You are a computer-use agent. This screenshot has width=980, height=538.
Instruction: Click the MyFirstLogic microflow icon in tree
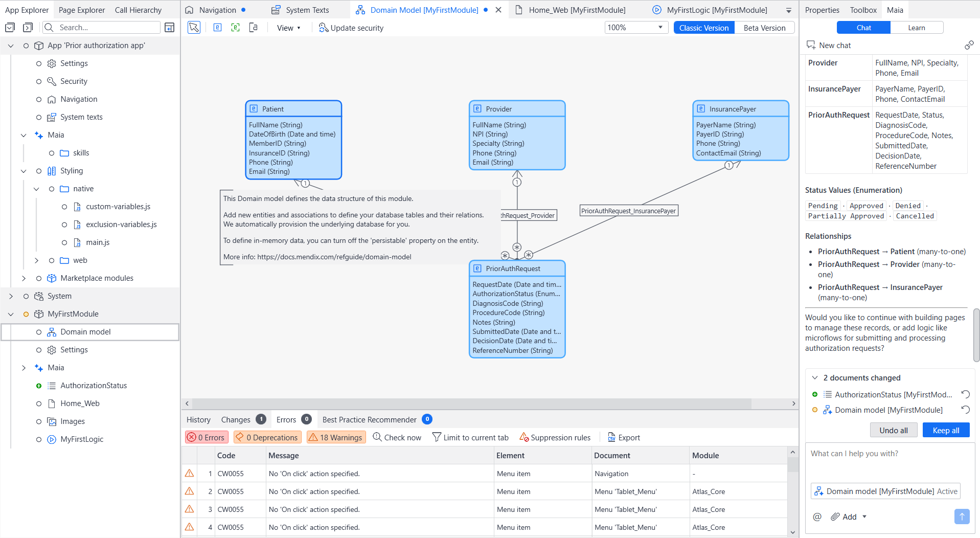click(x=52, y=439)
